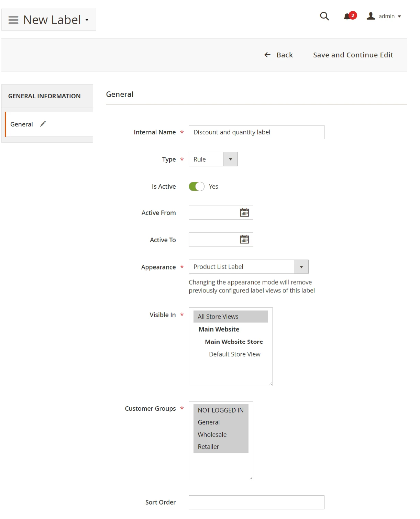The width and height of the screenshot is (420, 519).
Task: Click the admin user avatar icon
Action: click(371, 16)
